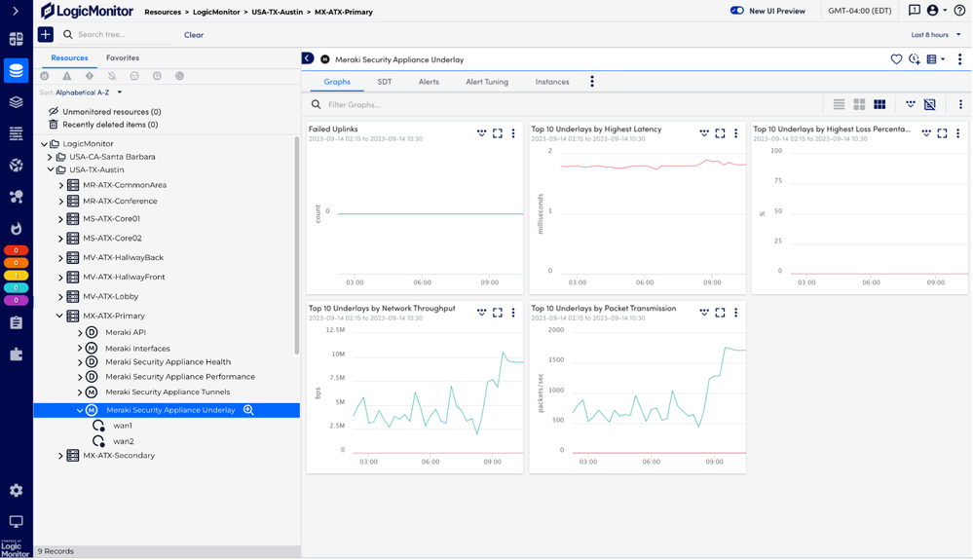
Task: Toggle the New UI Preview switch
Action: tap(736, 11)
